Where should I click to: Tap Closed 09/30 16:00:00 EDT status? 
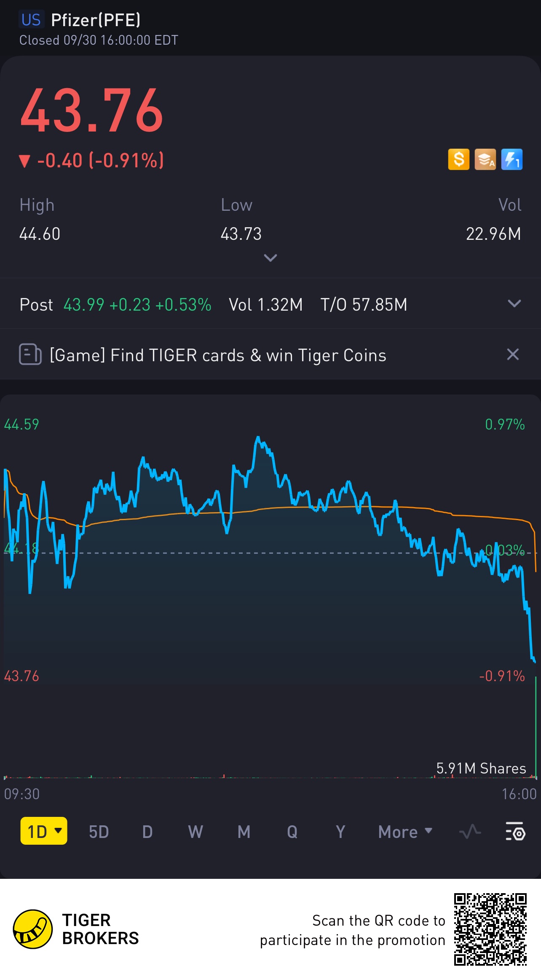pyautogui.click(x=99, y=40)
